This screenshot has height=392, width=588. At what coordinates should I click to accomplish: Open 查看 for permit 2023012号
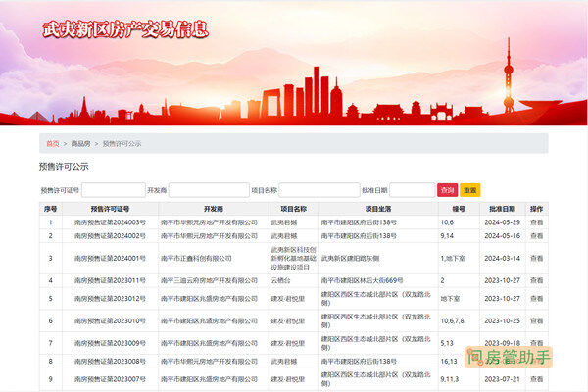(537, 299)
